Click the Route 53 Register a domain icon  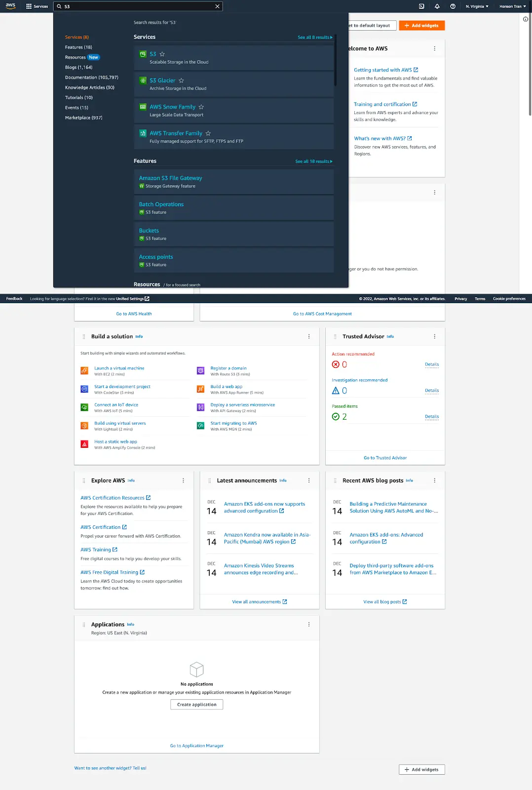click(201, 371)
